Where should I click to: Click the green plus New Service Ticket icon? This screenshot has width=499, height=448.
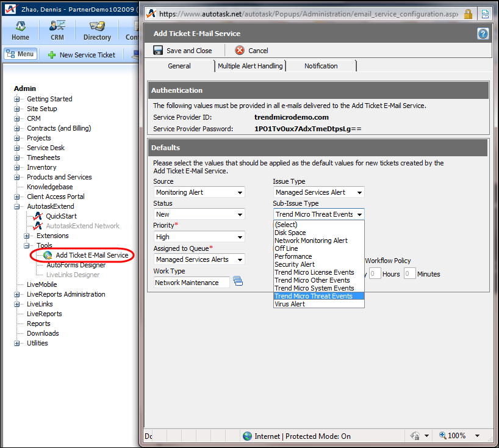point(52,54)
